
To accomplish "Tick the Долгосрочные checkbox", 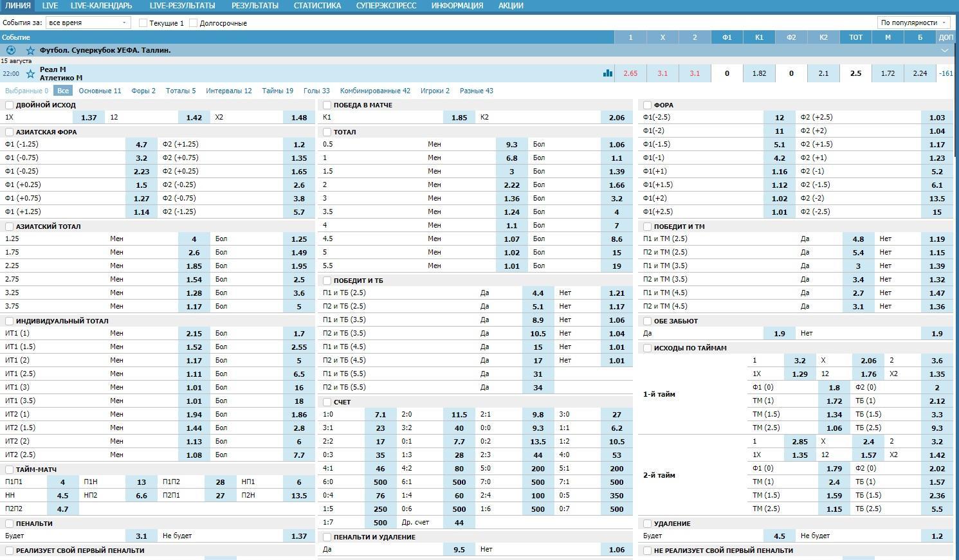I will 194,23.
